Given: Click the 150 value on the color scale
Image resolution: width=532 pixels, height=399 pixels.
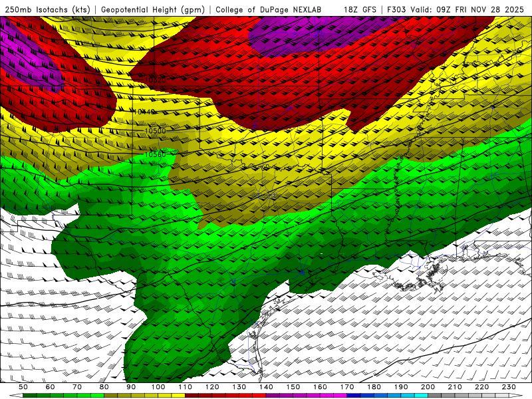Looking at the screenshot, I should pyautogui.click(x=293, y=387).
